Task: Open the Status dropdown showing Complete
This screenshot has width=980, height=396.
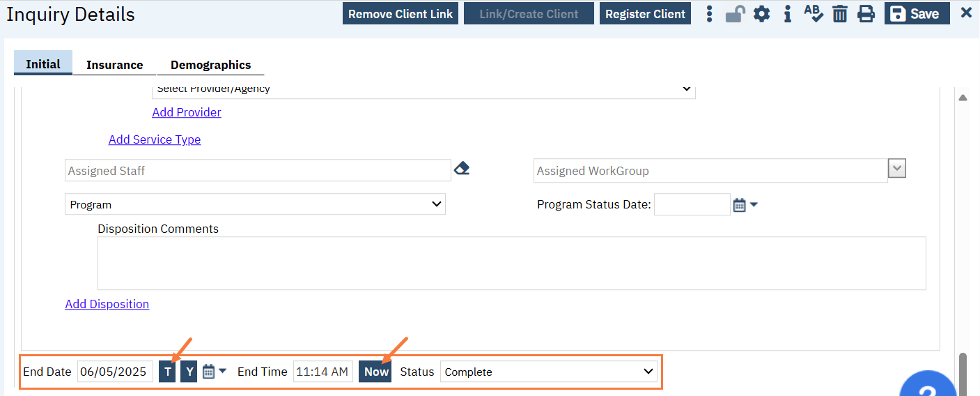Action: pos(548,372)
